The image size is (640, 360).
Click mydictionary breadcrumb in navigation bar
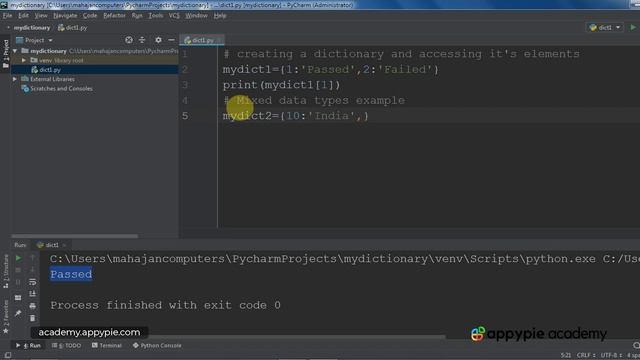32,28
